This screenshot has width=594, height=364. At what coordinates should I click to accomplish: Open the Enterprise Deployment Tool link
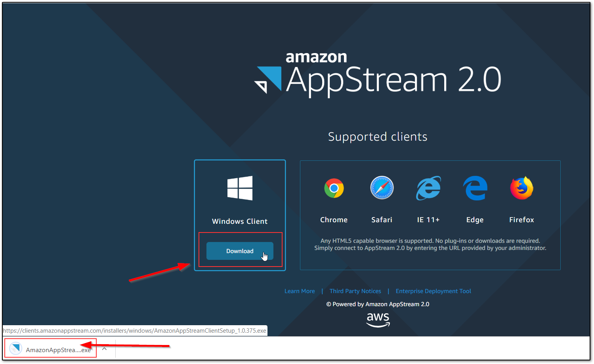click(x=433, y=291)
